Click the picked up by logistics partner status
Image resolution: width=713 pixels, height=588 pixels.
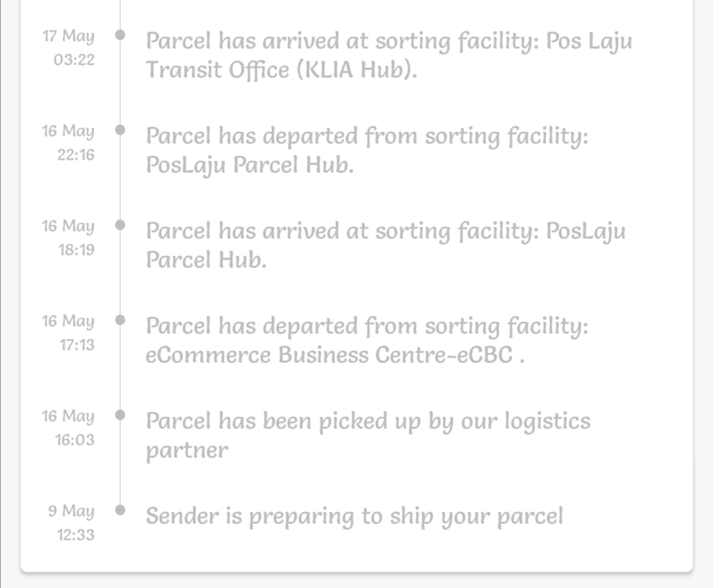(368, 436)
